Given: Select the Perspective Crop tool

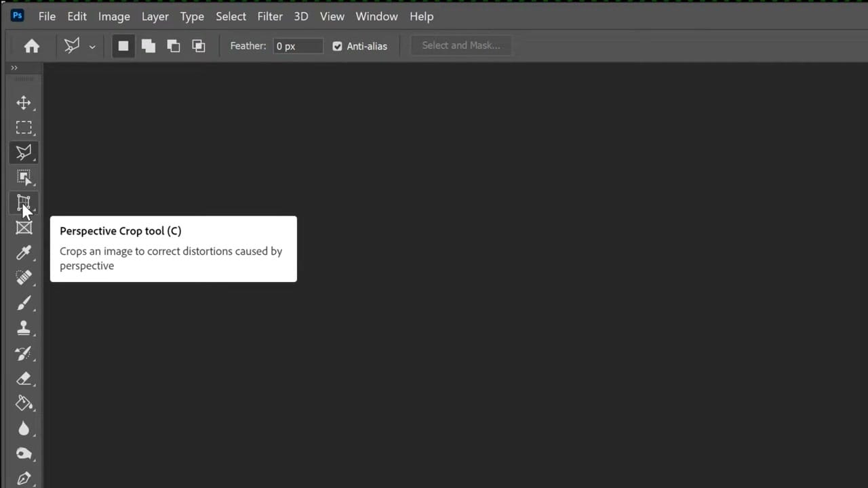Looking at the screenshot, I should [x=24, y=203].
